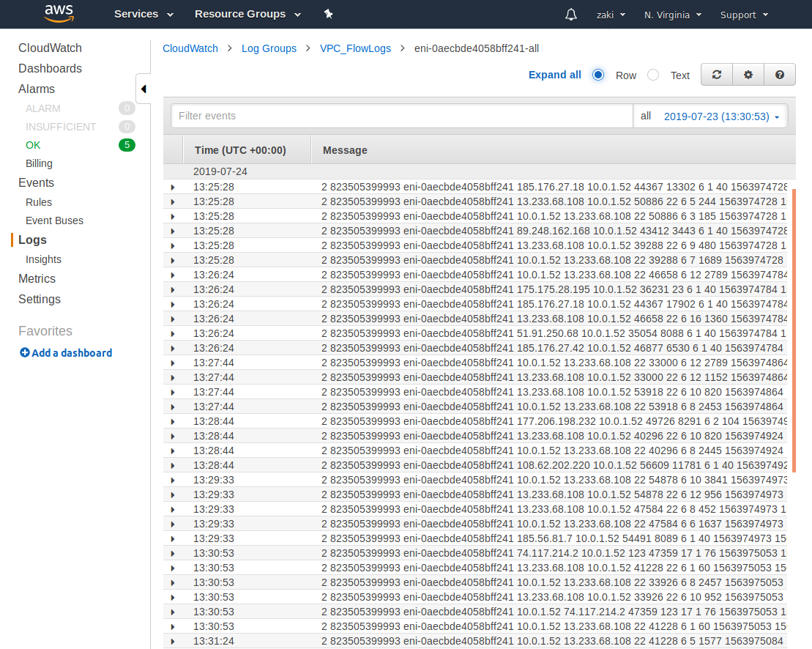Expand the 13:25:28 row from 185.176.27.18
Image resolution: width=812 pixels, height=649 pixels.
point(173,187)
